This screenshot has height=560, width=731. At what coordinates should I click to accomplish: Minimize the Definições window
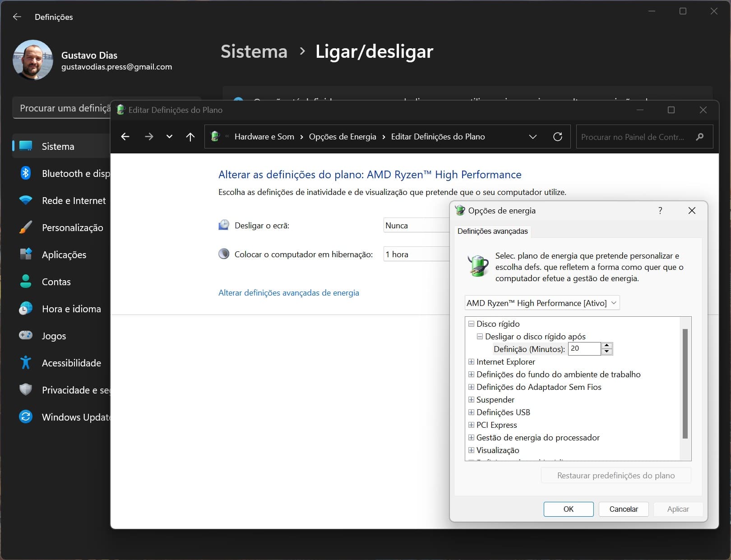click(x=652, y=11)
